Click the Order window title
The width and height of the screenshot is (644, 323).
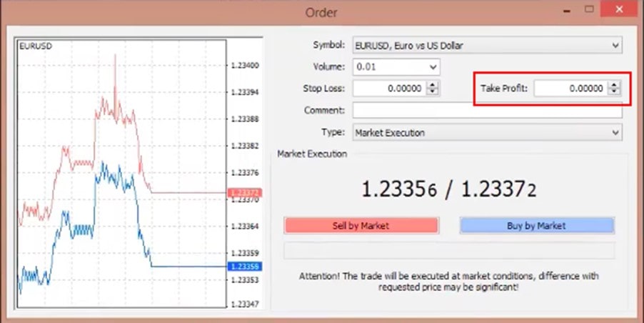tap(321, 12)
